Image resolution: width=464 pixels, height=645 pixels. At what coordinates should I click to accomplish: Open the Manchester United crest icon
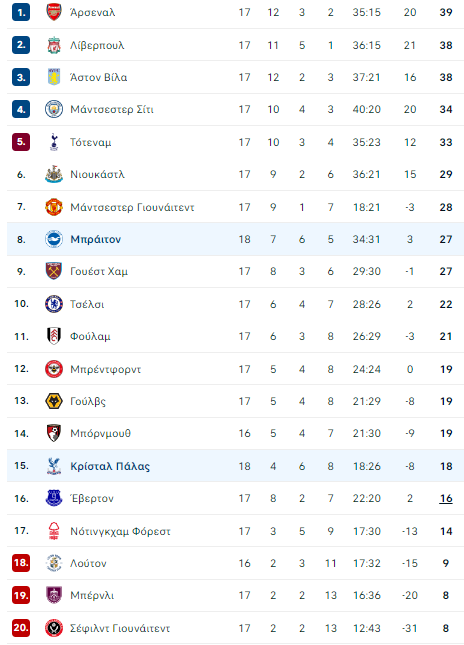click(54, 207)
